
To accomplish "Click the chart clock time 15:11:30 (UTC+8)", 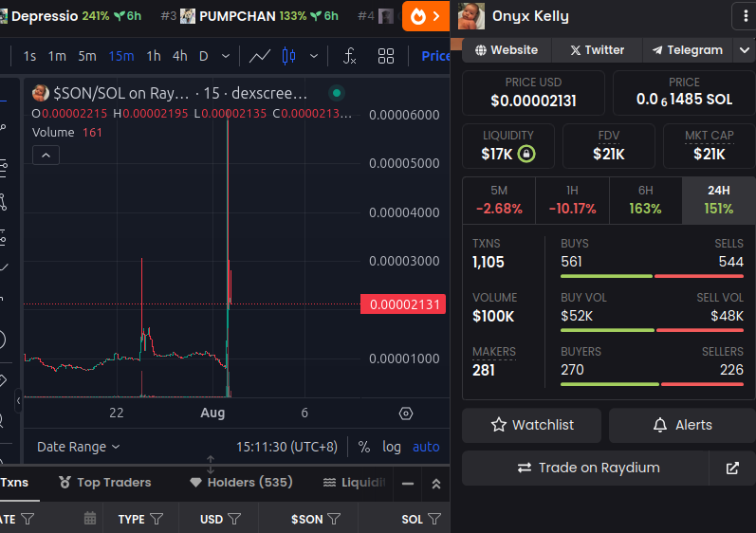I will click(x=286, y=447).
